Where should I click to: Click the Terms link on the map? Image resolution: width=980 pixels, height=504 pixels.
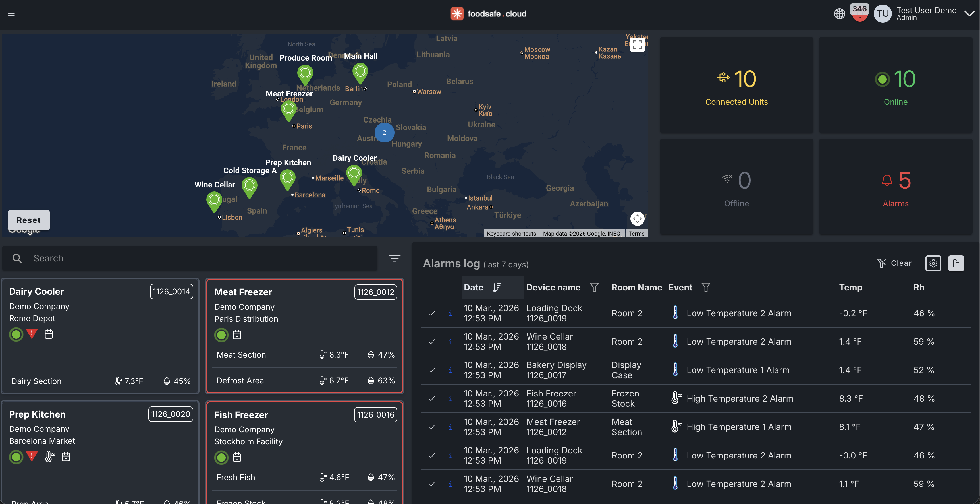[636, 233]
